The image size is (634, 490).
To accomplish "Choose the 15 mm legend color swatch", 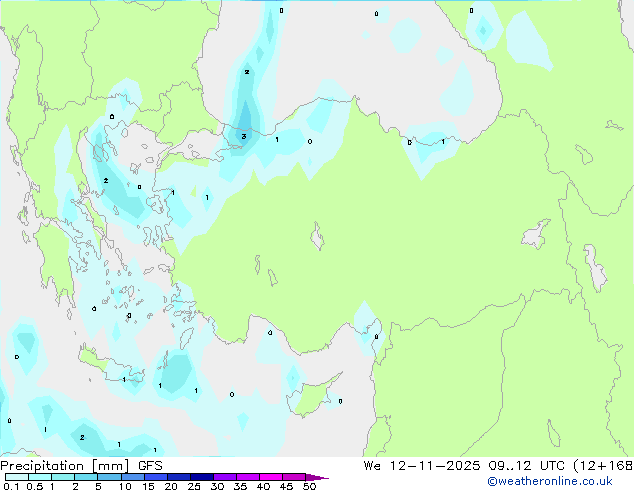I will tap(155, 477).
